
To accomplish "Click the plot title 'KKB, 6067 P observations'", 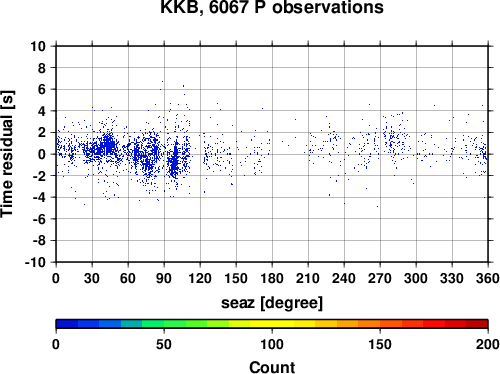I will click(272, 7).
